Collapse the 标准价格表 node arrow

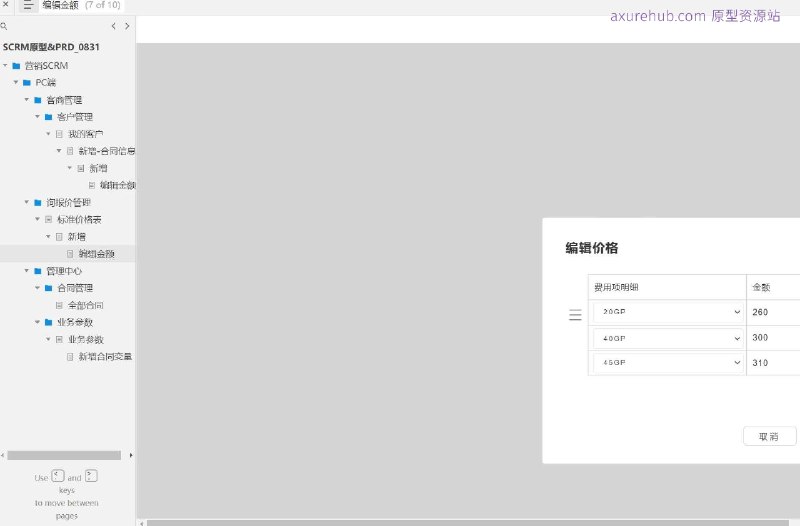pos(37,219)
